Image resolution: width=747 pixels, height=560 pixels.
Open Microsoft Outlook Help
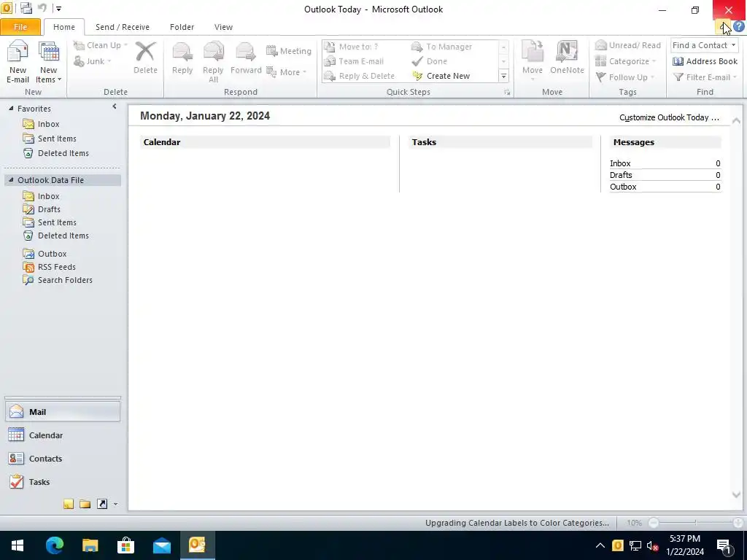click(739, 27)
